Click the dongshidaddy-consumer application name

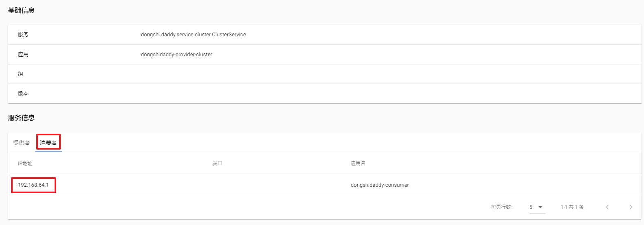380,185
